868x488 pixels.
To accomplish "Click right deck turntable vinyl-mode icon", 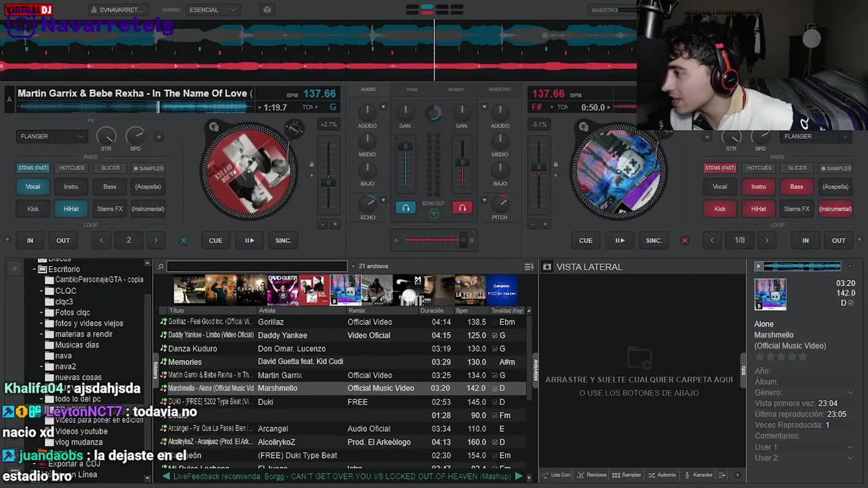I will click(583, 127).
